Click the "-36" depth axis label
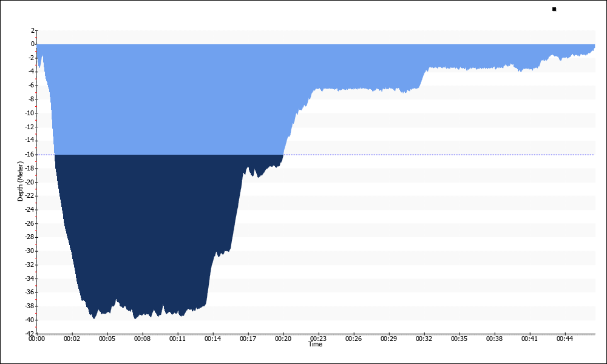 tap(30, 292)
